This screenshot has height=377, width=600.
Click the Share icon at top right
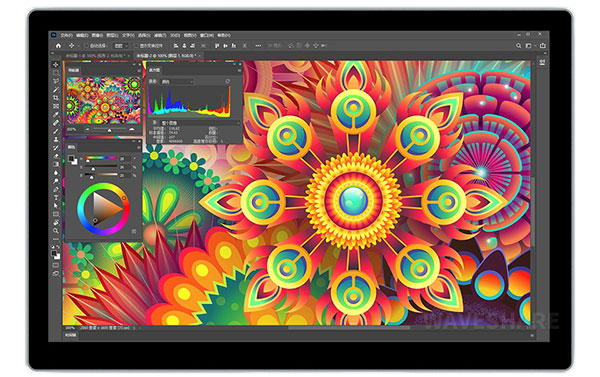pos(543,46)
